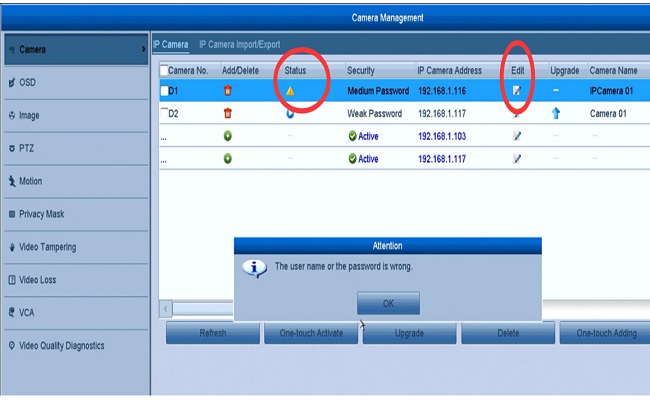Click the One-touch Adding button
650x400 pixels.
605,333
